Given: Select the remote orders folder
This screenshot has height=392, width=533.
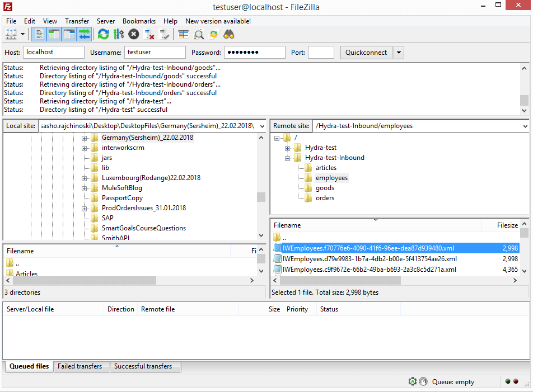Looking at the screenshot, I should click(x=325, y=198).
